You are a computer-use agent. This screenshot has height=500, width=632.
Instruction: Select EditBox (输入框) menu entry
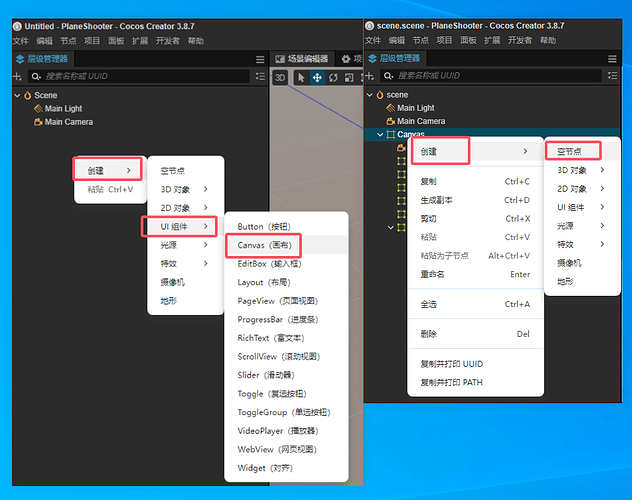[286, 263]
